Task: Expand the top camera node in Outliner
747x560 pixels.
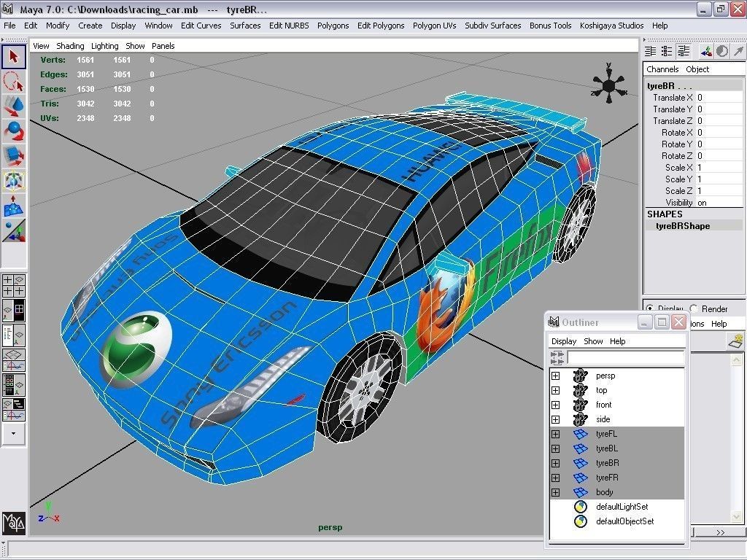Action: click(x=555, y=391)
